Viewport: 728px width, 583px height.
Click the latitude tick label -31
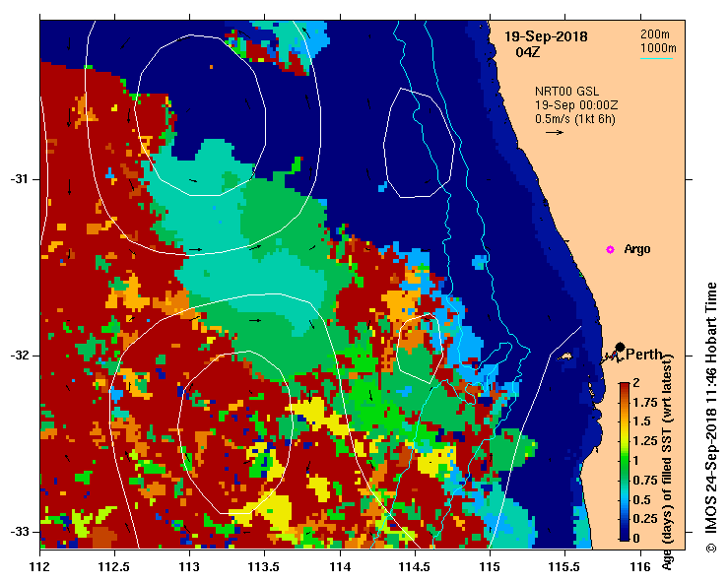[19, 179]
